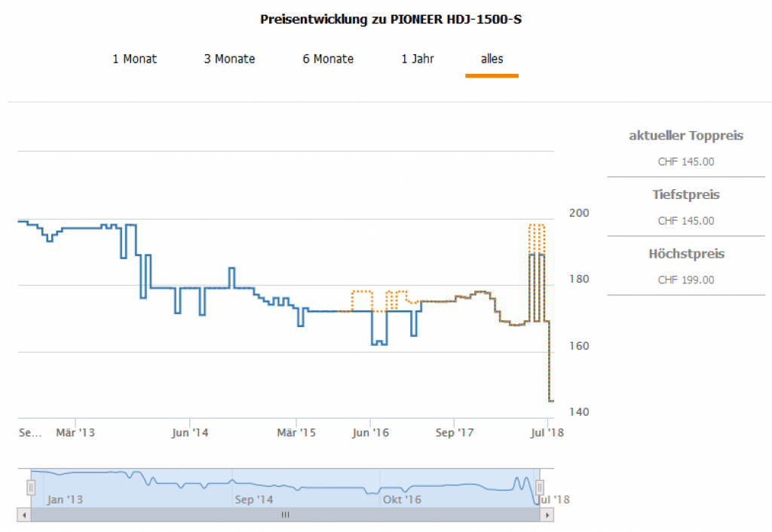Click the Tiefstpreis heading
This screenshot has height=532, width=772.
[x=686, y=194]
